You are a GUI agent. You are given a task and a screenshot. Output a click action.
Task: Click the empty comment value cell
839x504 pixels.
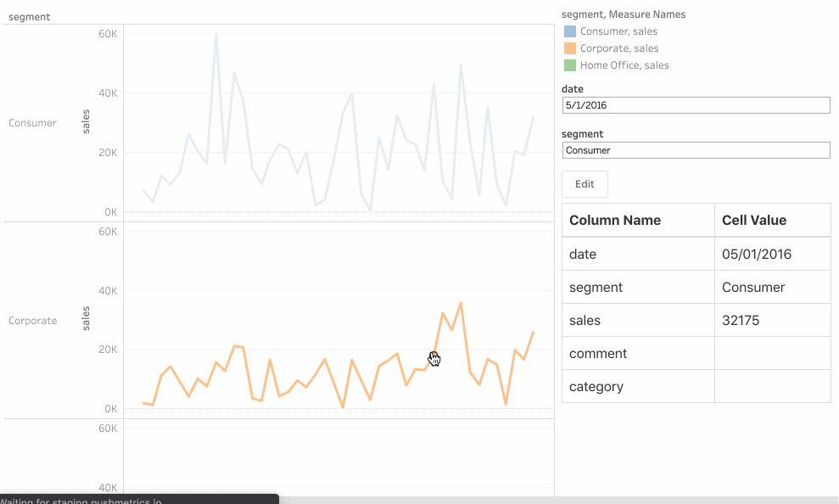(x=772, y=354)
